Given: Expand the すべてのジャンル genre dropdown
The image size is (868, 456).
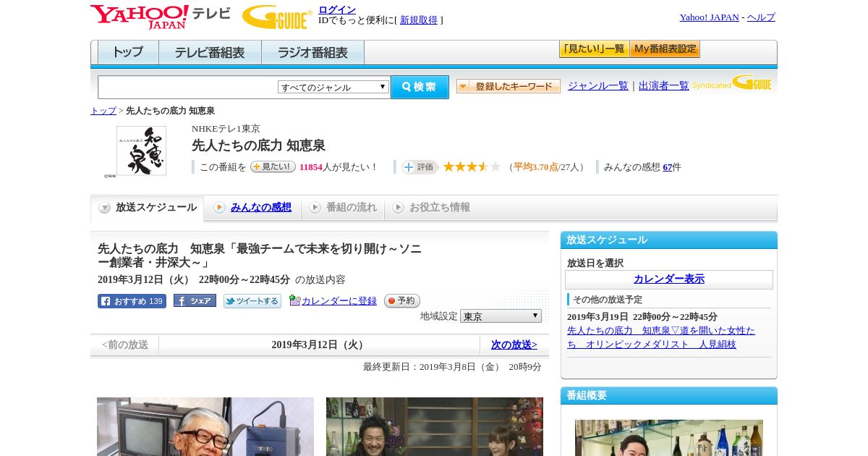Looking at the screenshot, I should pos(333,87).
